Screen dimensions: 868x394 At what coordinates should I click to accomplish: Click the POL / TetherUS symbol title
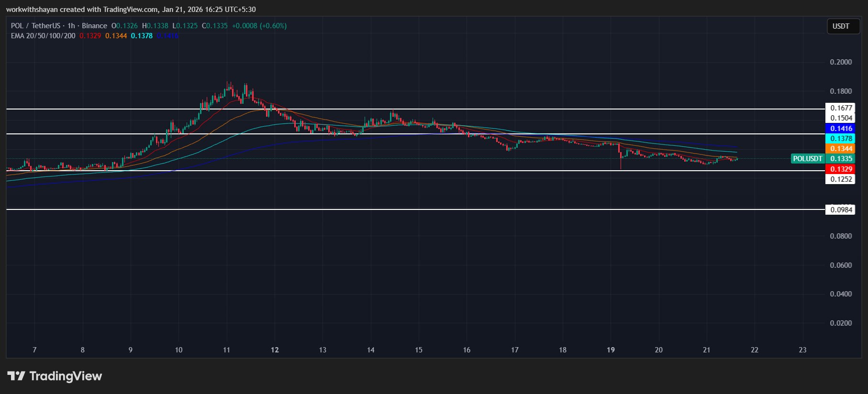coord(35,26)
